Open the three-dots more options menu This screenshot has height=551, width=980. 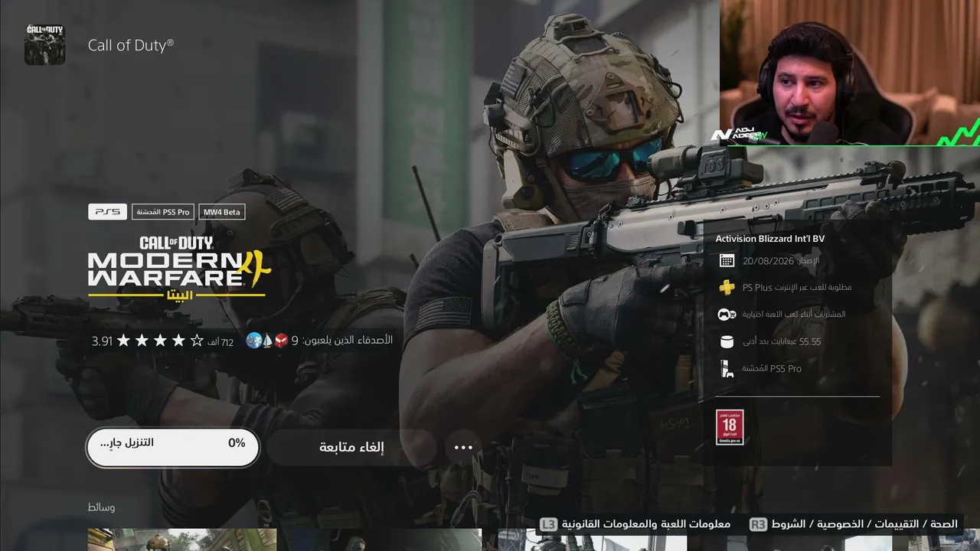point(463,447)
